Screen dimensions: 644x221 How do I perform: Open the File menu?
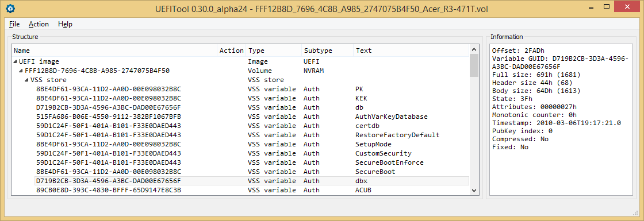[x=14, y=24]
